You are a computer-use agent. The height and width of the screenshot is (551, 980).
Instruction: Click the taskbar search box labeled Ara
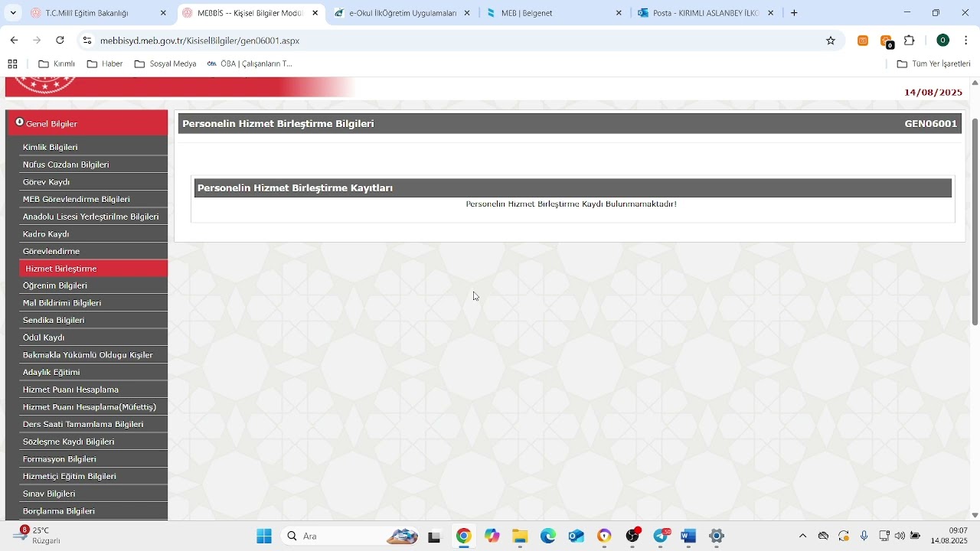pyautogui.click(x=351, y=536)
